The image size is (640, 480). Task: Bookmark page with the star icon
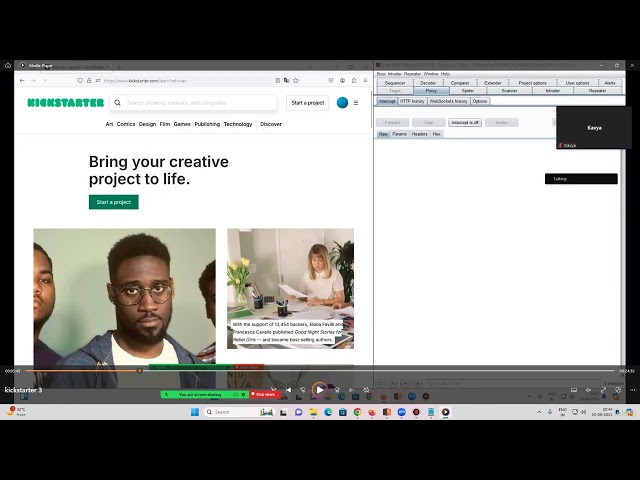(x=295, y=80)
